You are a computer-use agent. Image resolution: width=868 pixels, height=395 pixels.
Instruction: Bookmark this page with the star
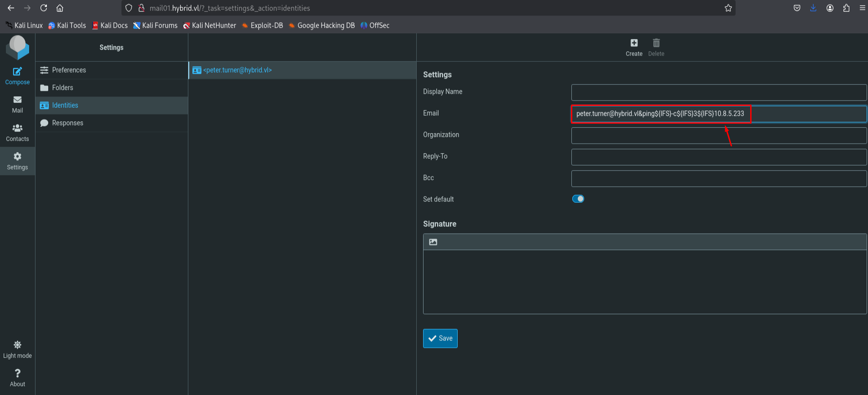click(x=728, y=8)
